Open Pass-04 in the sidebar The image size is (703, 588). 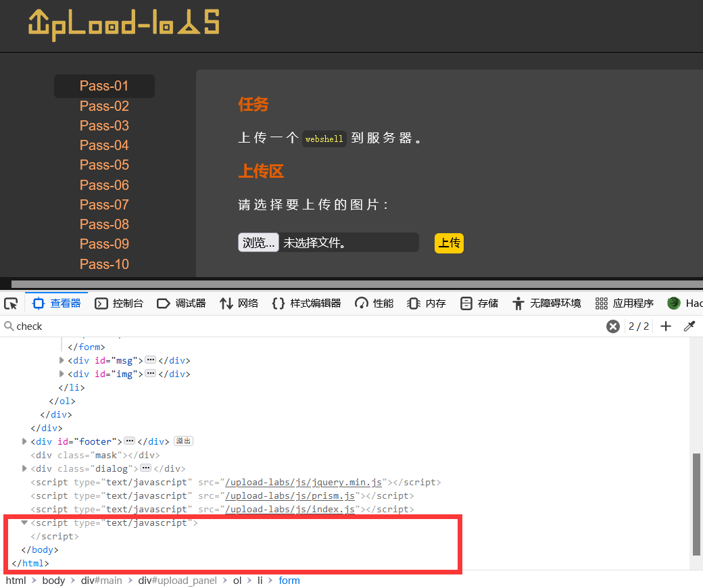point(104,145)
